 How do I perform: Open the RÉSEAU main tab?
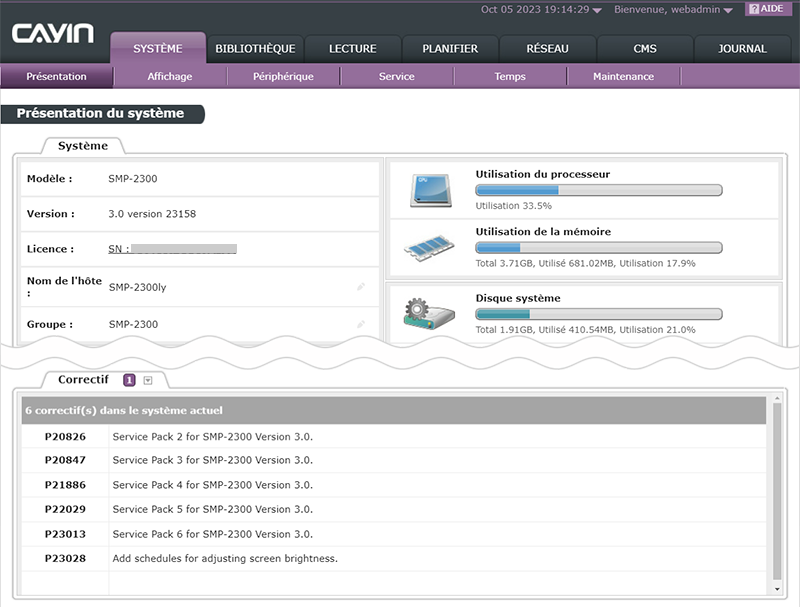[547, 48]
